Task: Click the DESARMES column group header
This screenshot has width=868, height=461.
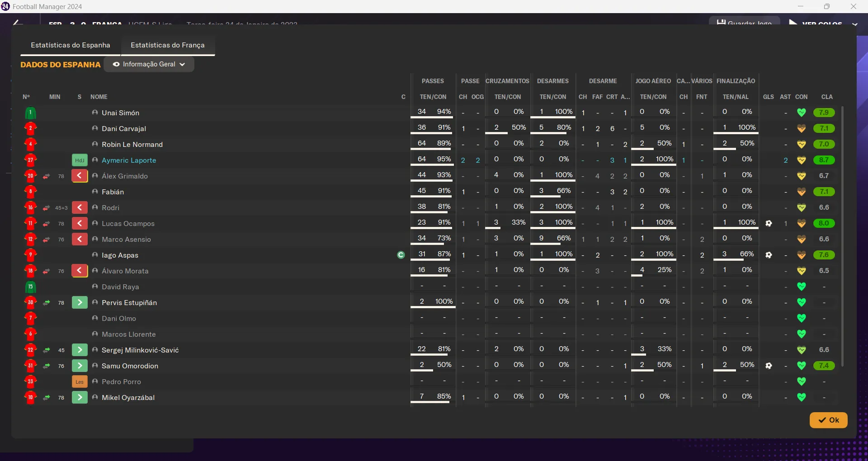Action: pyautogui.click(x=552, y=81)
